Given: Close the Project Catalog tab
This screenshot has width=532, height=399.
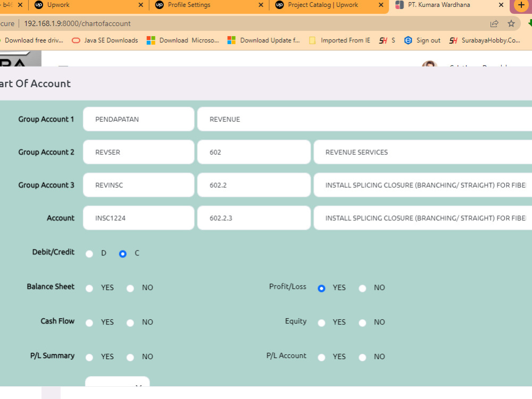Looking at the screenshot, I should (381, 5).
